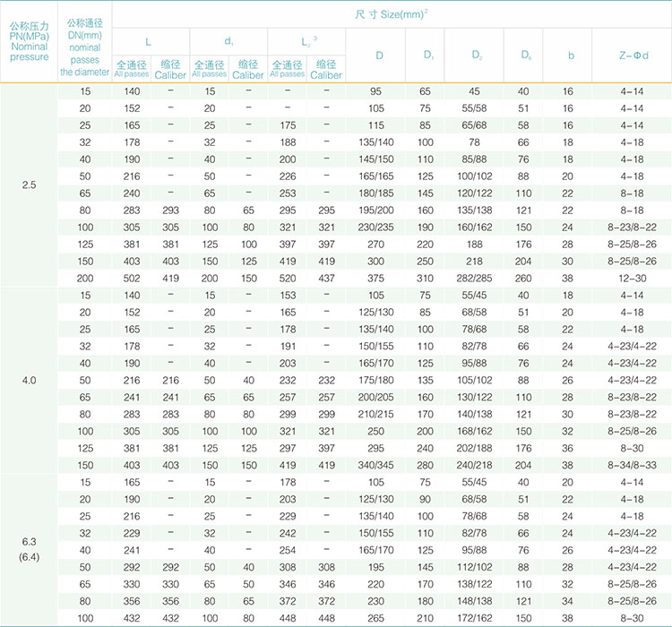Click the 112/102 cell
Viewport: 672px width, 627px height.
tap(474, 567)
